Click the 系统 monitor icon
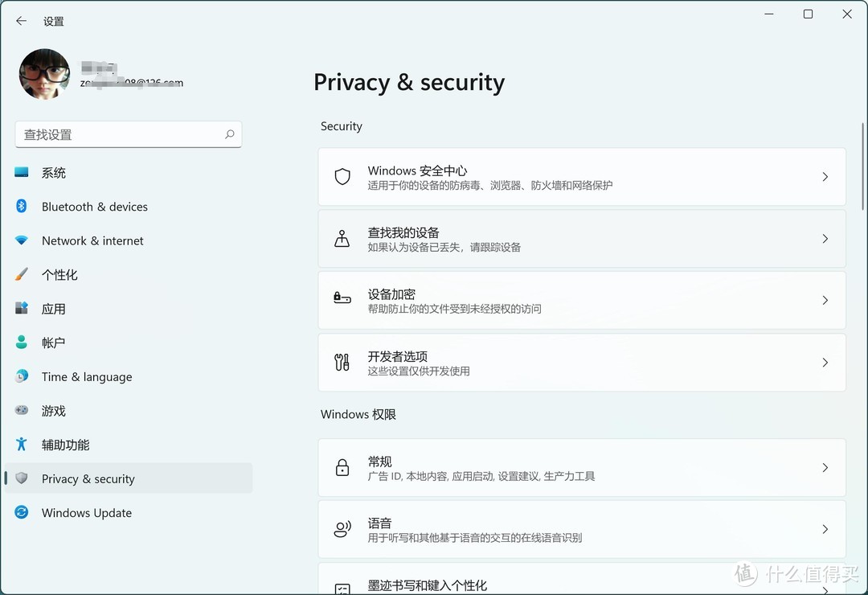This screenshot has height=595, width=868. click(x=21, y=172)
